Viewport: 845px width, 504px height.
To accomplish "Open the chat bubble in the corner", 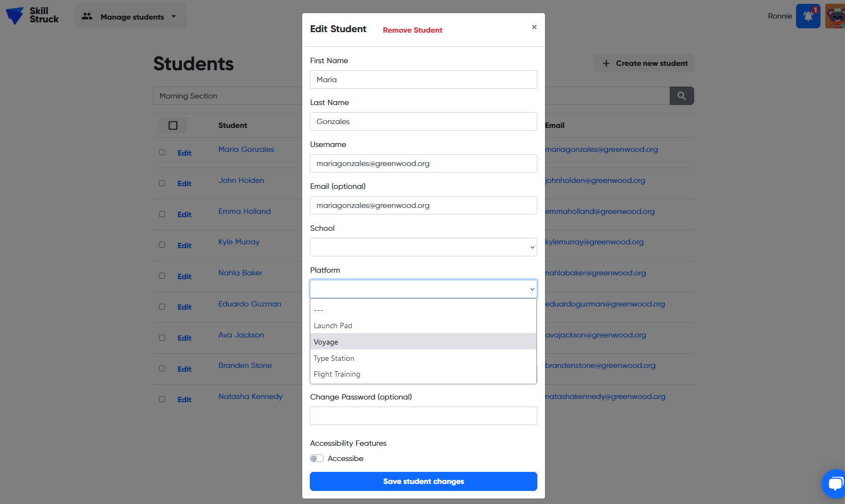I will click(x=834, y=483).
